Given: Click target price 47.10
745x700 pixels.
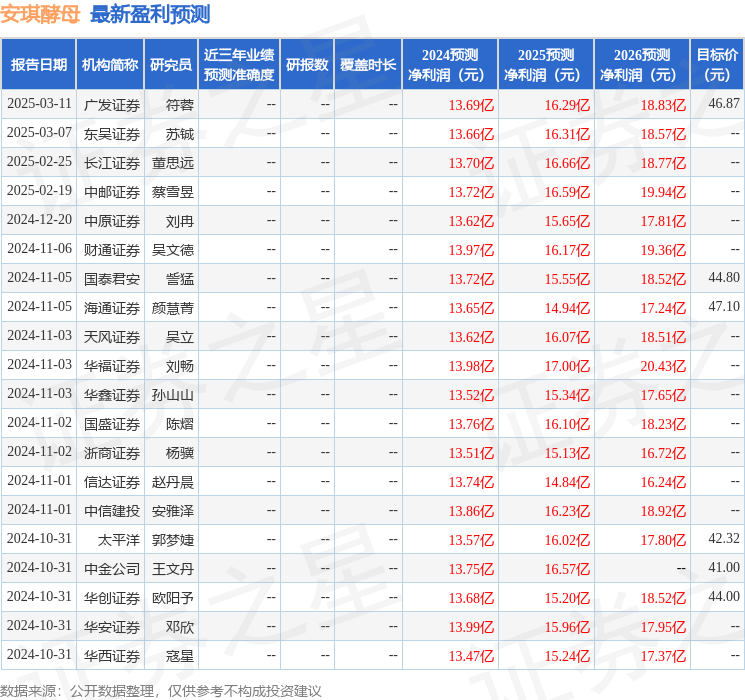Looking at the screenshot, I should [724, 306].
